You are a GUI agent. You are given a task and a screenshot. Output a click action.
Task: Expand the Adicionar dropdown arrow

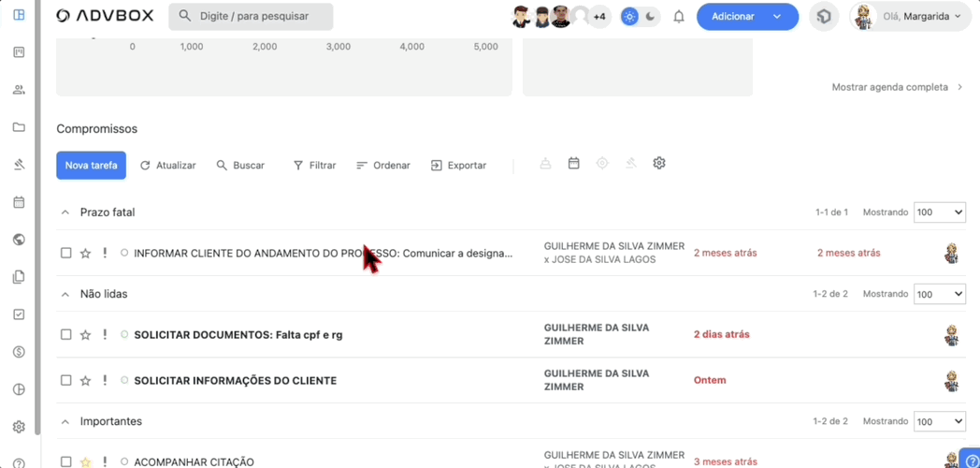(x=777, y=17)
